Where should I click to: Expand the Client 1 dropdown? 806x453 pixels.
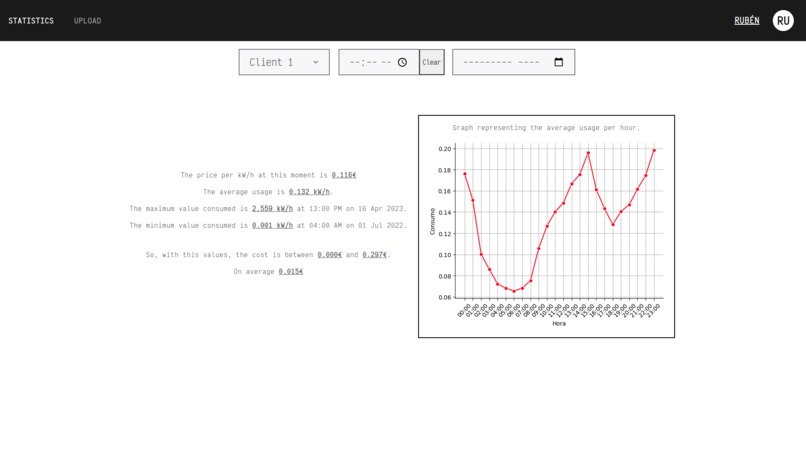point(284,62)
